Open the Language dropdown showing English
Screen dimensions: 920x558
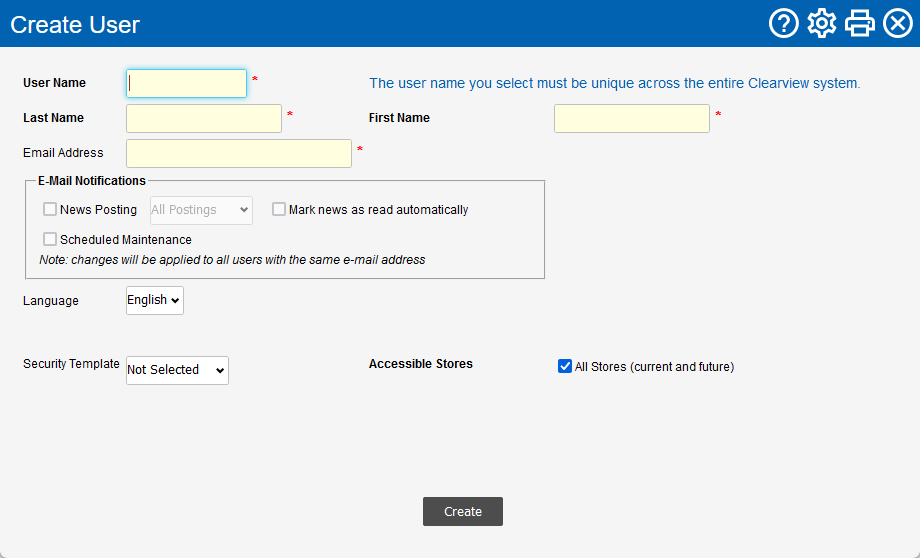pos(155,300)
